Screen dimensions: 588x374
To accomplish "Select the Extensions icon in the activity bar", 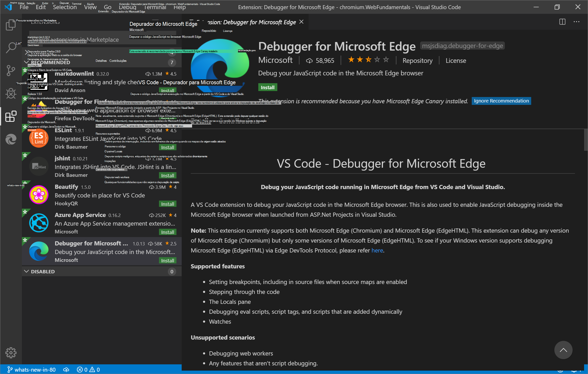I will (11, 116).
